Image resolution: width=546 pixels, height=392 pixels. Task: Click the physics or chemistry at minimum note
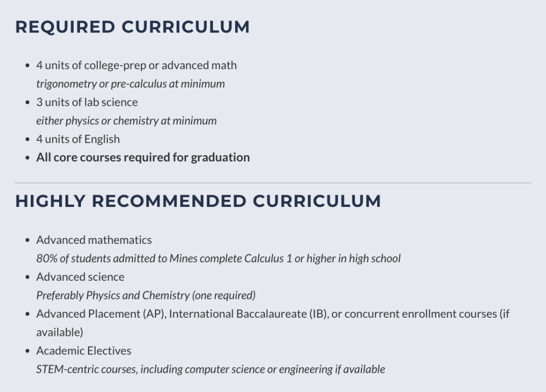point(126,120)
